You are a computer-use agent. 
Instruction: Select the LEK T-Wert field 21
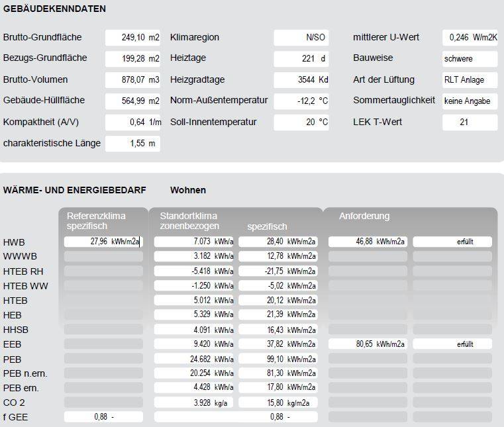coord(470,122)
